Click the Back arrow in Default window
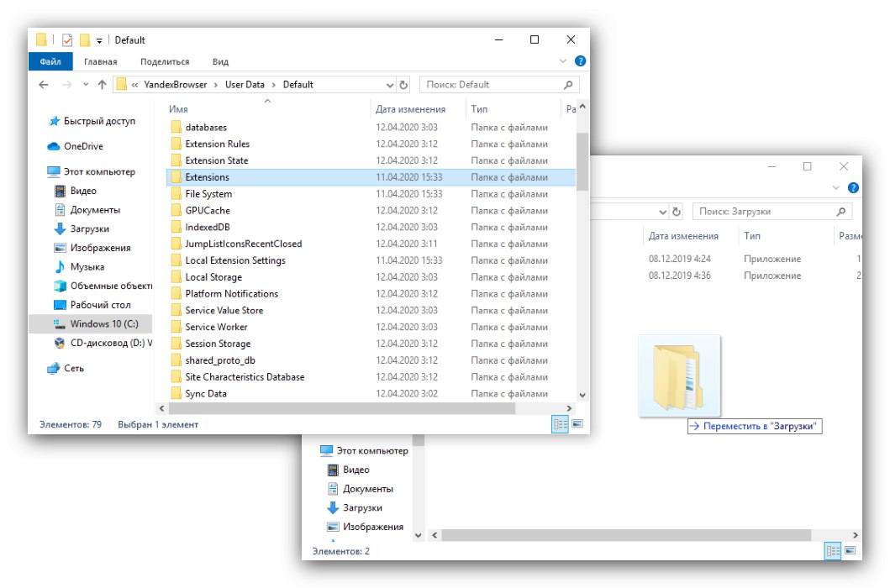 click(44, 85)
